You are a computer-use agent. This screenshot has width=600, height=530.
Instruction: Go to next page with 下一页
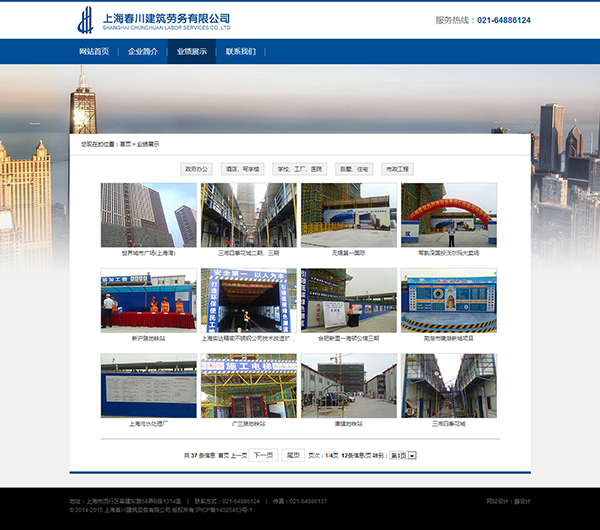[262, 455]
